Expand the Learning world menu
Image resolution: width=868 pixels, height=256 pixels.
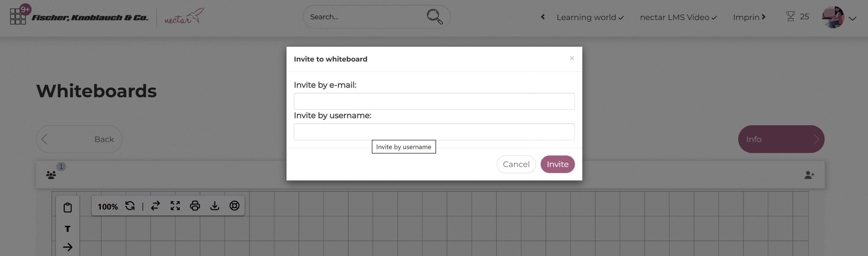click(x=590, y=17)
